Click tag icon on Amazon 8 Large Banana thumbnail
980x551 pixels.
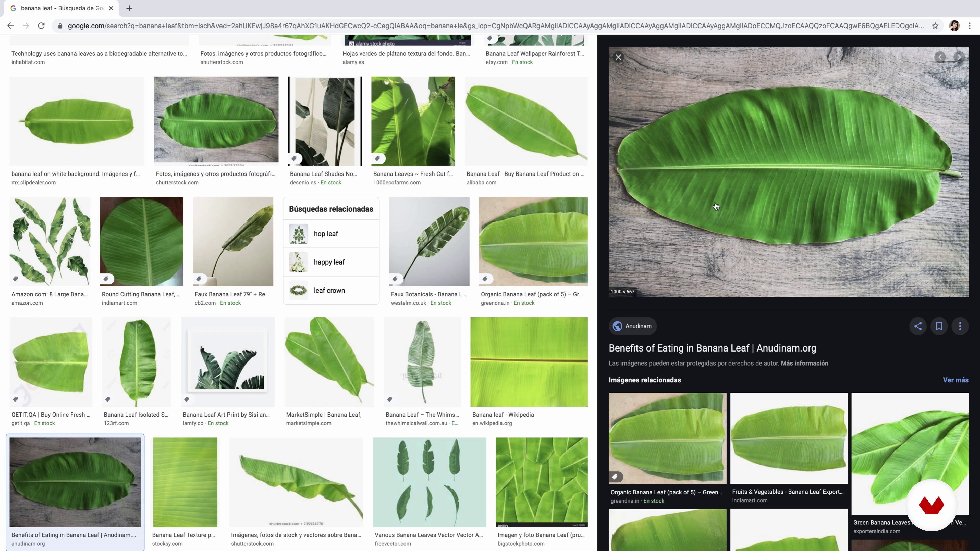coord(15,279)
